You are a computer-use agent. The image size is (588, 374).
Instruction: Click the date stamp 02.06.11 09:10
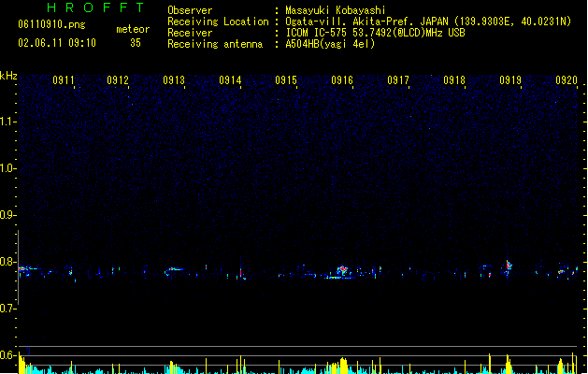57,43
